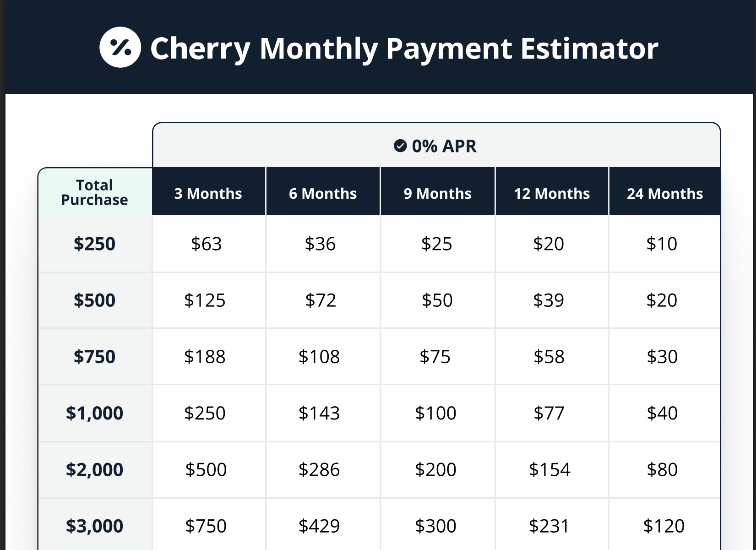Image resolution: width=756 pixels, height=550 pixels.
Task: Click the 0% APR checkmark icon
Action: pyautogui.click(x=400, y=146)
